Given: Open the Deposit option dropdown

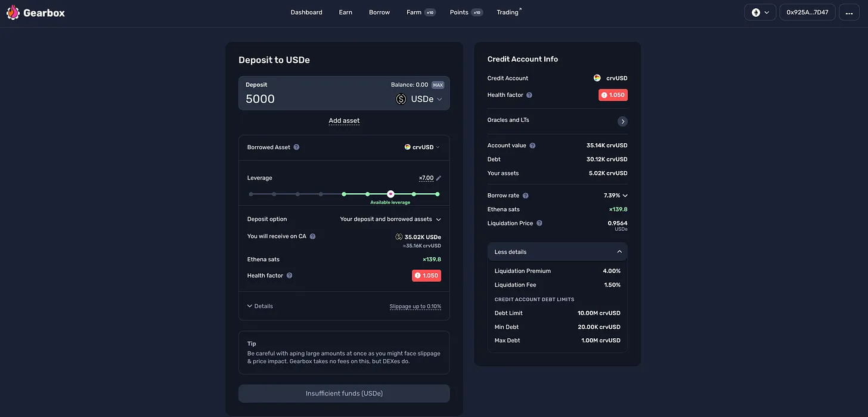Looking at the screenshot, I should click(390, 220).
